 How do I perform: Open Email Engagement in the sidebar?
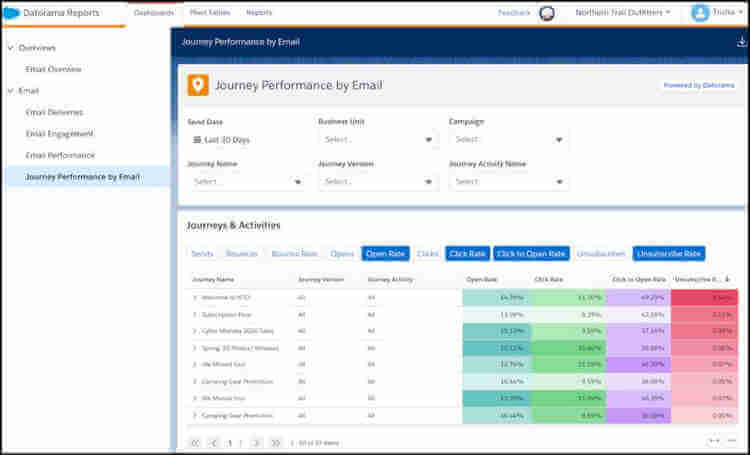point(60,133)
